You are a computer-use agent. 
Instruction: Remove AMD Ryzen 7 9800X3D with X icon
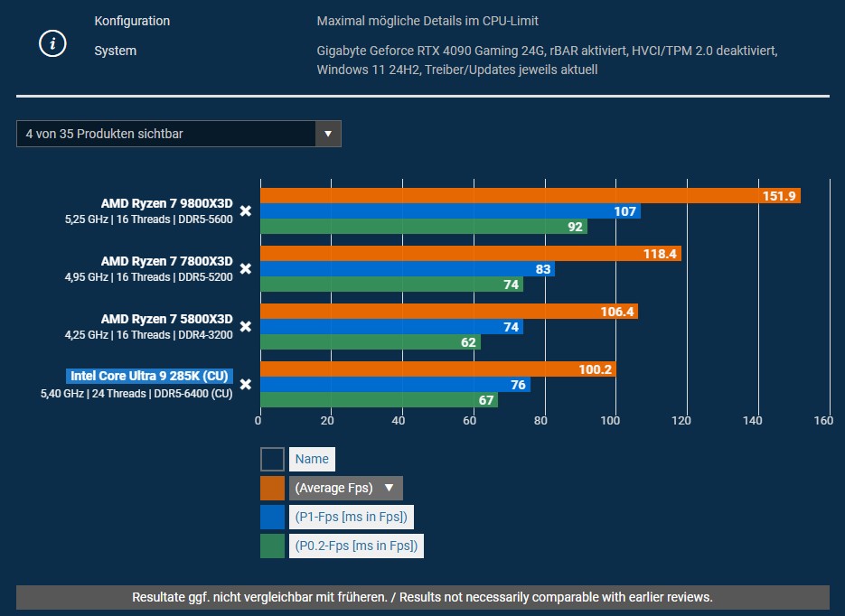pos(246,211)
